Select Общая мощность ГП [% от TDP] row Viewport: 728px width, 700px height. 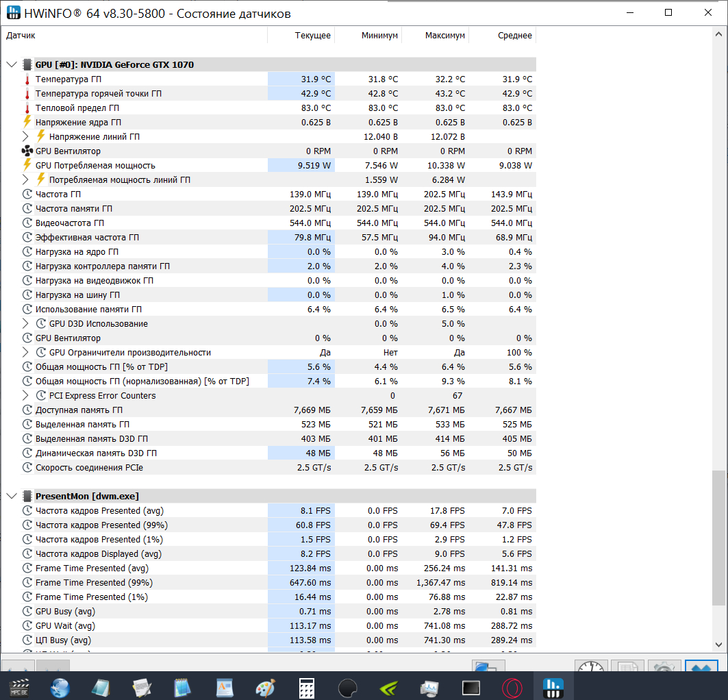point(279,366)
